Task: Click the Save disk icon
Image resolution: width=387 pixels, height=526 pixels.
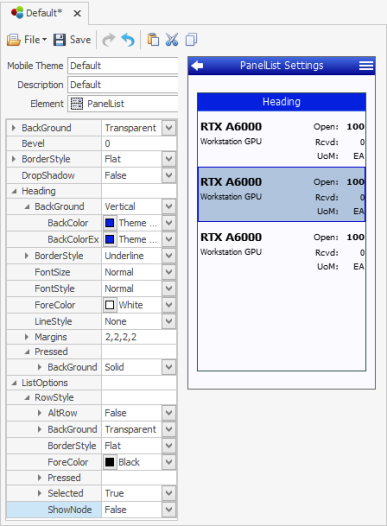Action: [60, 40]
